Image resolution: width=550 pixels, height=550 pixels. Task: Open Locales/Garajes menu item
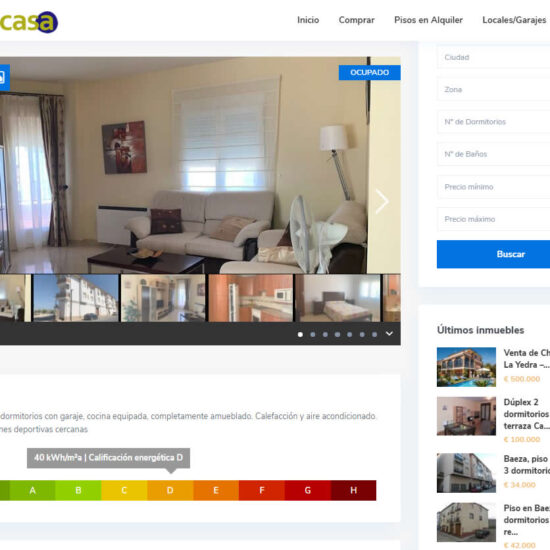[x=514, y=20]
